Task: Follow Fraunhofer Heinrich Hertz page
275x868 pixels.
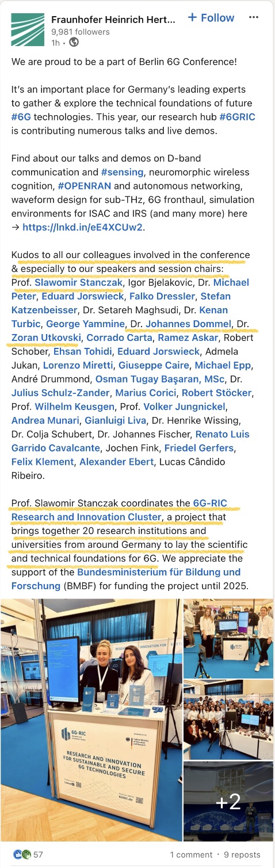Action: 212,18
